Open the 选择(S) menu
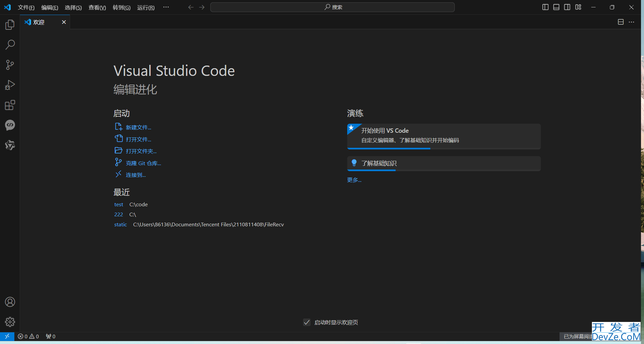The width and height of the screenshot is (644, 344). (73, 7)
